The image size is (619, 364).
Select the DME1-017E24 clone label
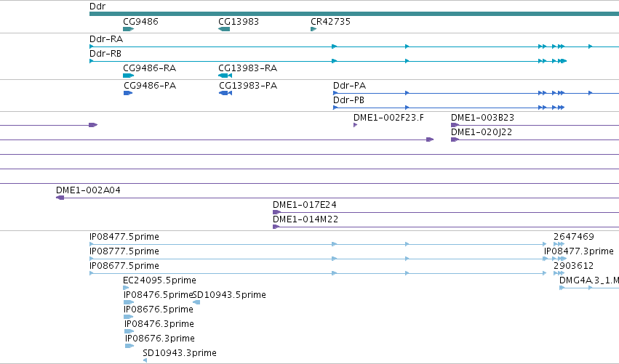click(304, 205)
